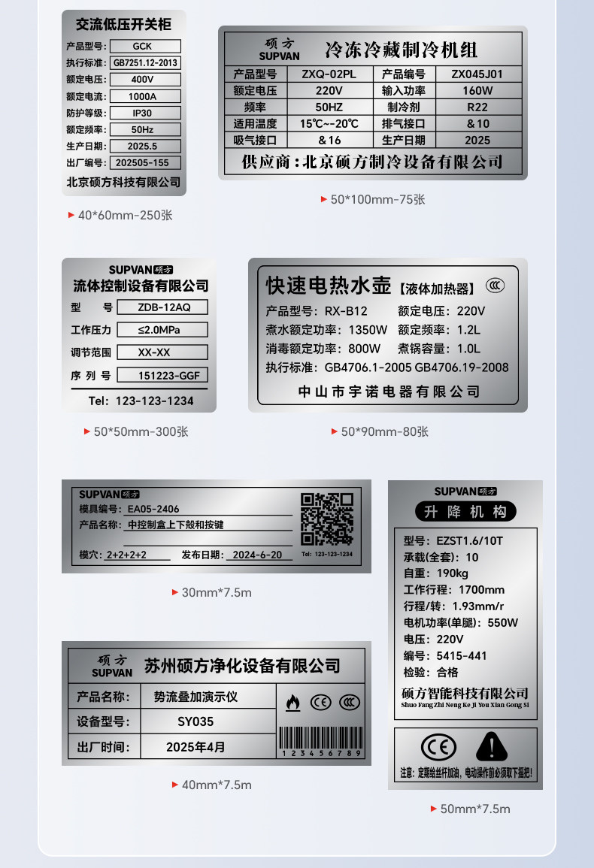The height and width of the screenshot is (868, 594).
Task: Click the QR code on the mold label
Action: (327, 519)
